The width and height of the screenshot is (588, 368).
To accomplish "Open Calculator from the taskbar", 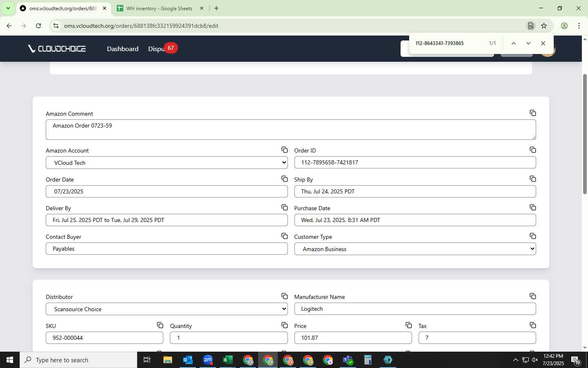I will (367, 360).
